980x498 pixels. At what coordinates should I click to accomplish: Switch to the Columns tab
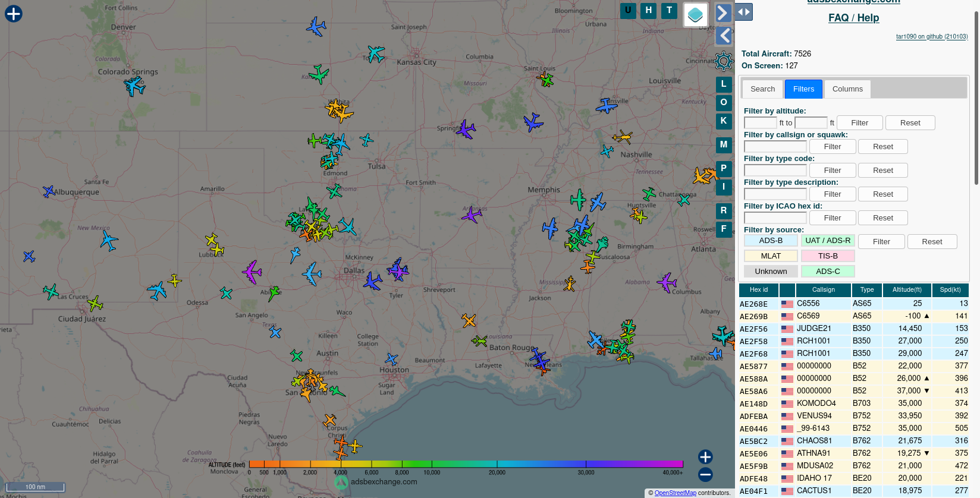click(847, 89)
